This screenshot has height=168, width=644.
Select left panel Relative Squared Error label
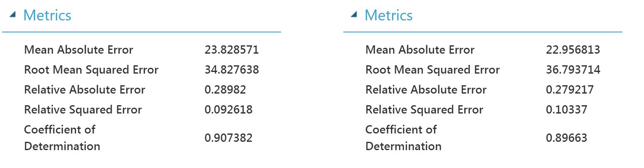(x=83, y=110)
